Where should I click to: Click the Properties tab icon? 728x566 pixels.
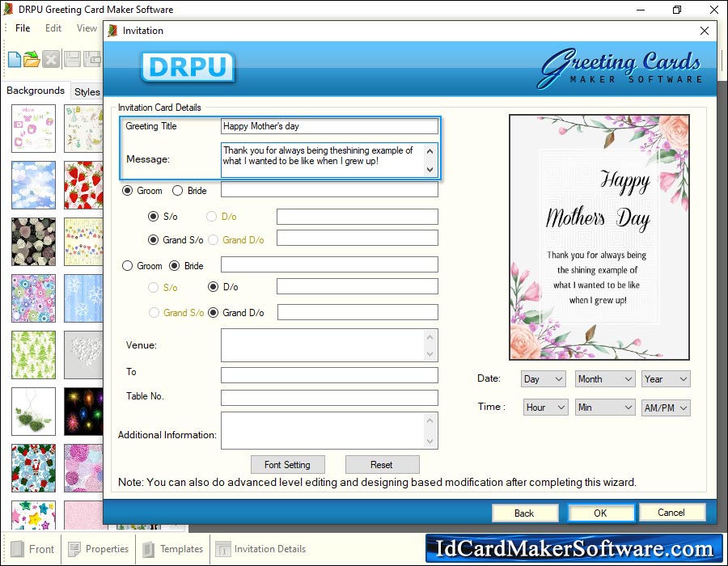click(x=74, y=549)
